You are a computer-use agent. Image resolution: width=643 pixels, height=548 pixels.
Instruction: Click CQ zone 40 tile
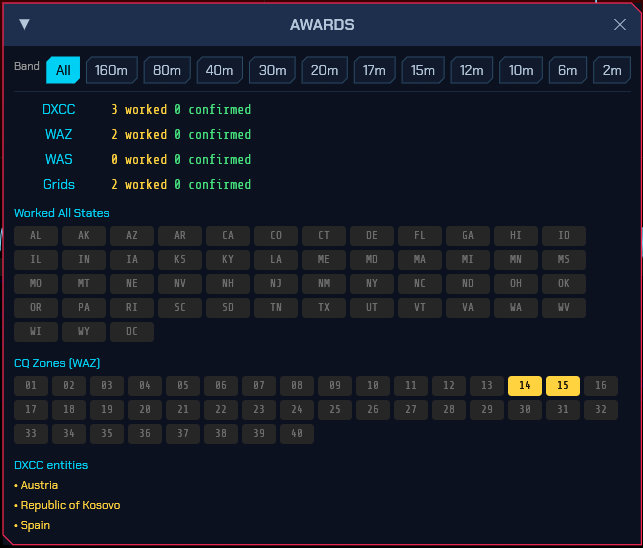click(x=297, y=434)
